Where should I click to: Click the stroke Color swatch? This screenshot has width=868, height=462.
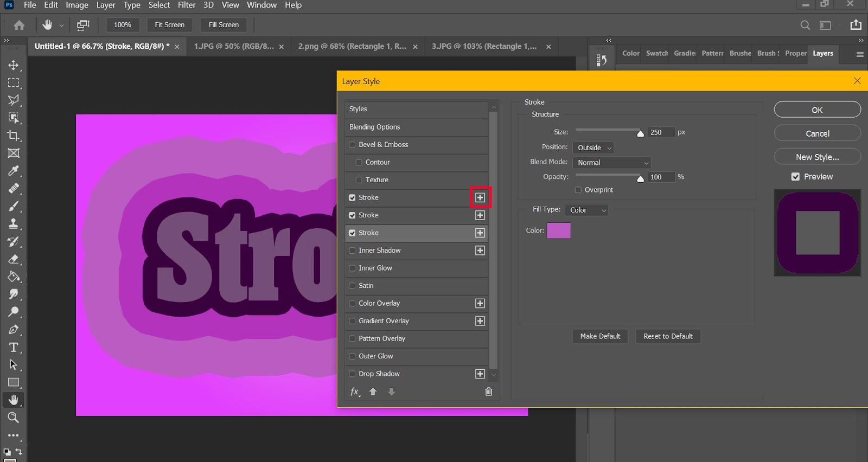pos(558,230)
